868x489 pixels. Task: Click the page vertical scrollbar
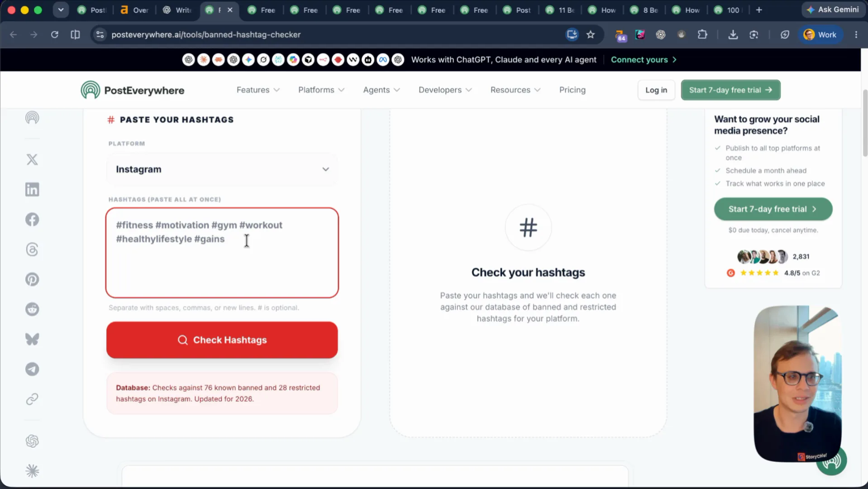[x=865, y=123]
